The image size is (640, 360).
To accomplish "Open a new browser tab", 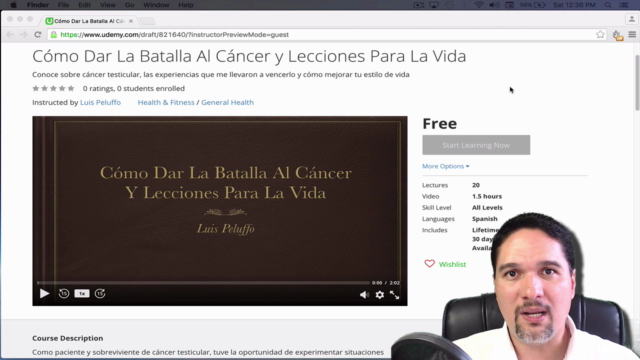I will (147, 21).
